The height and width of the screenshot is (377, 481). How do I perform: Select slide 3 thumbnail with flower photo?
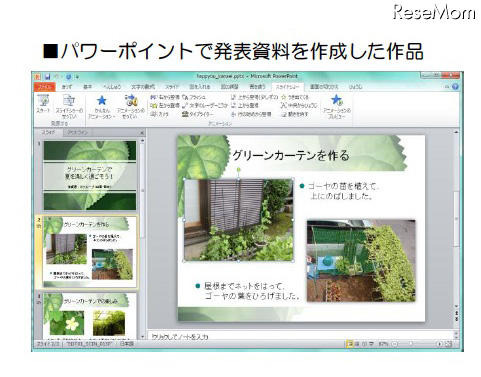coord(90,315)
